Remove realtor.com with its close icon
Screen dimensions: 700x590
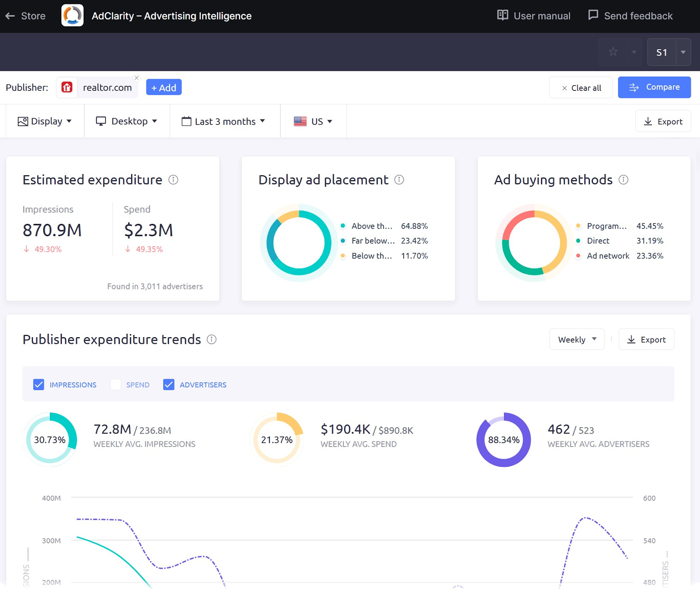[x=136, y=77]
